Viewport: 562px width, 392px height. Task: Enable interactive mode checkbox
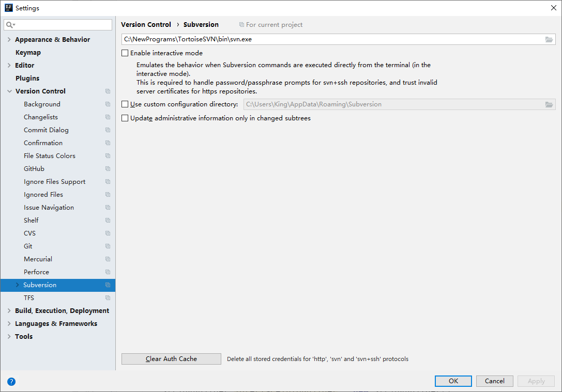coord(125,53)
